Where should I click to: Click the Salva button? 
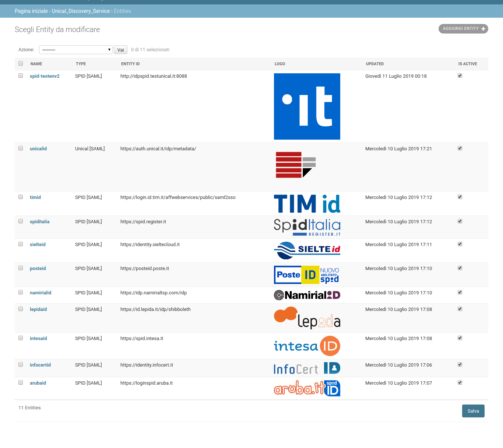tap(473, 411)
